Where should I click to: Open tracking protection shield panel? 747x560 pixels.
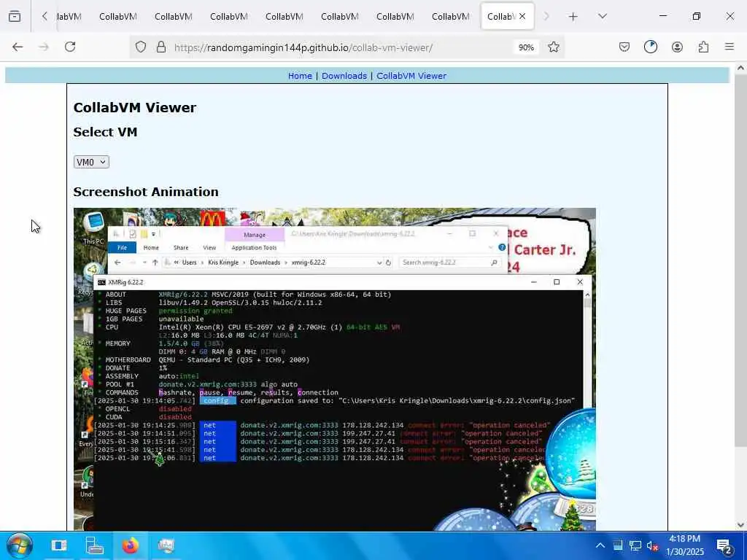tap(141, 47)
